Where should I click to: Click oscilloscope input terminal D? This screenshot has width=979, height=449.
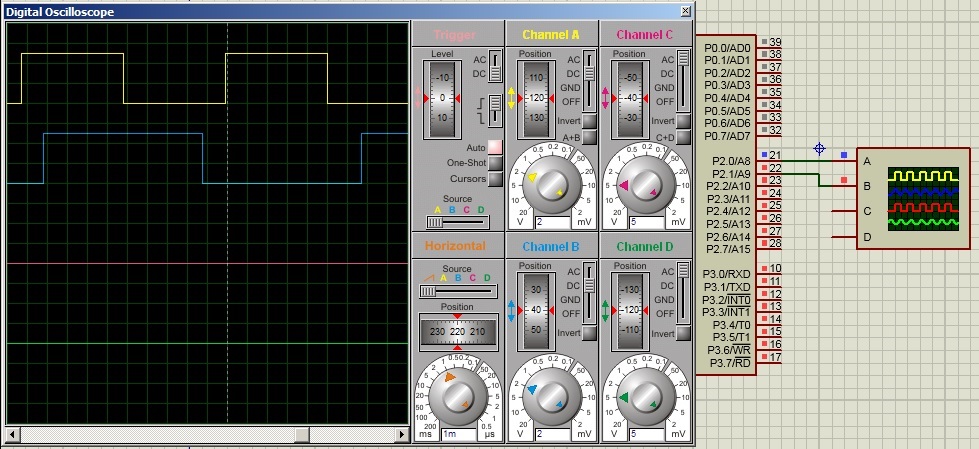pos(844,237)
